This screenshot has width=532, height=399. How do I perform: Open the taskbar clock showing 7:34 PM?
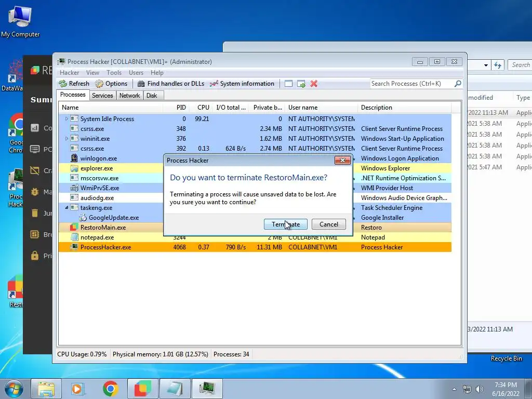tap(506, 389)
